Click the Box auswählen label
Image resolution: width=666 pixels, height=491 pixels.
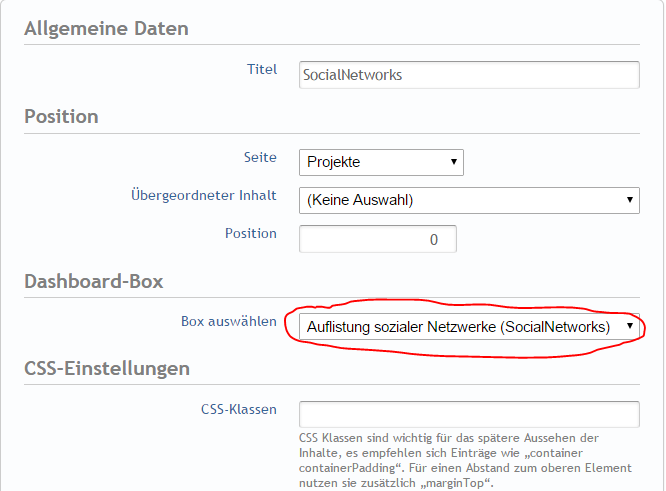coord(228,321)
